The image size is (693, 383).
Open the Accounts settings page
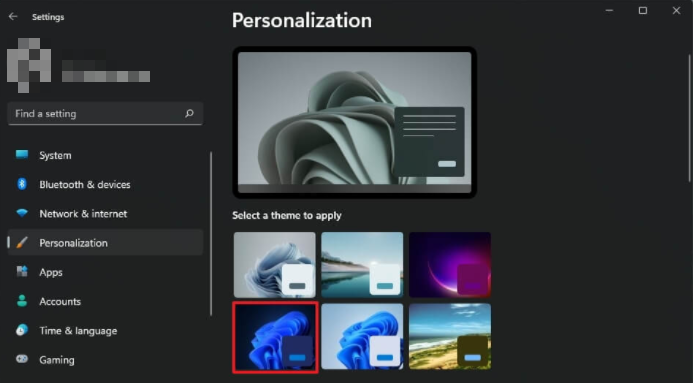[x=105, y=301]
